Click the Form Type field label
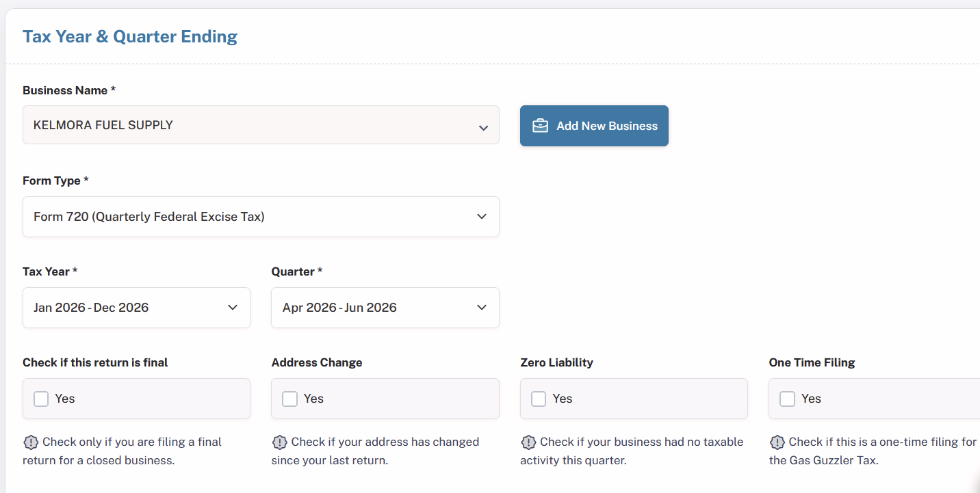 [56, 181]
